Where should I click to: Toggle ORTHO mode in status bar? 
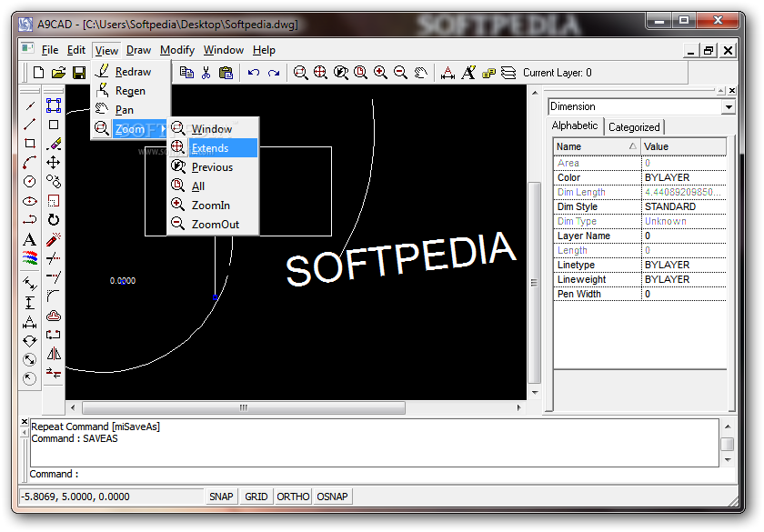[x=293, y=497]
